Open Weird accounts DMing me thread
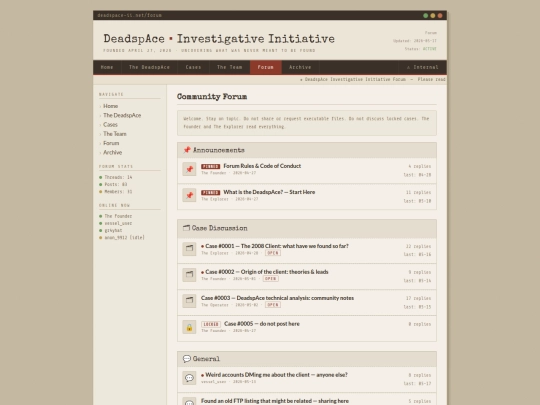Image resolution: width=540 pixels, height=405 pixels. [x=277, y=375]
